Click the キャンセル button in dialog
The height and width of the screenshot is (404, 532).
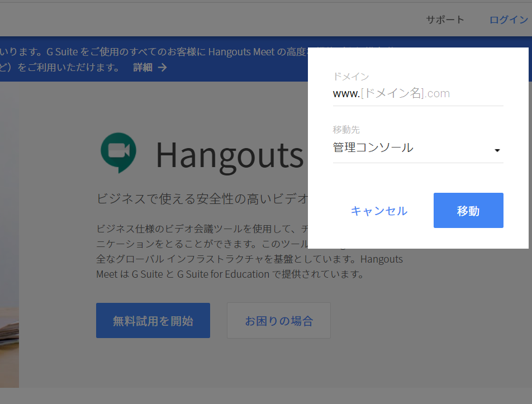pos(379,211)
